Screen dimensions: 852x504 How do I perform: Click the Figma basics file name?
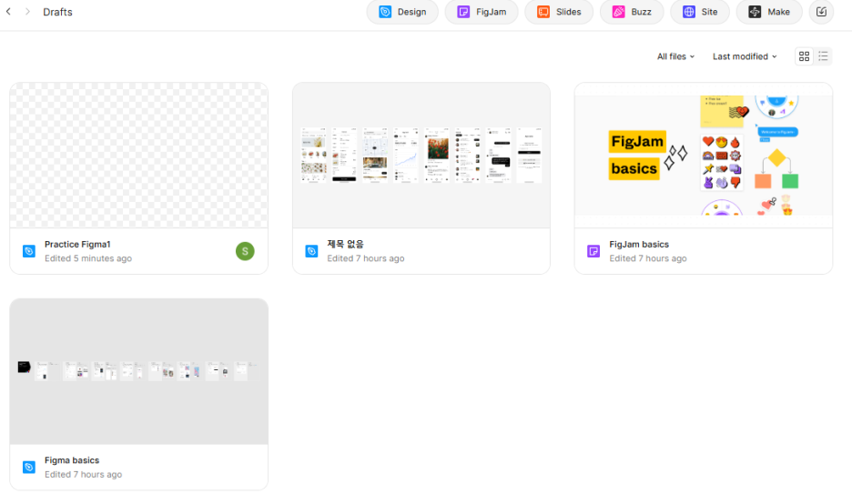[72, 460]
